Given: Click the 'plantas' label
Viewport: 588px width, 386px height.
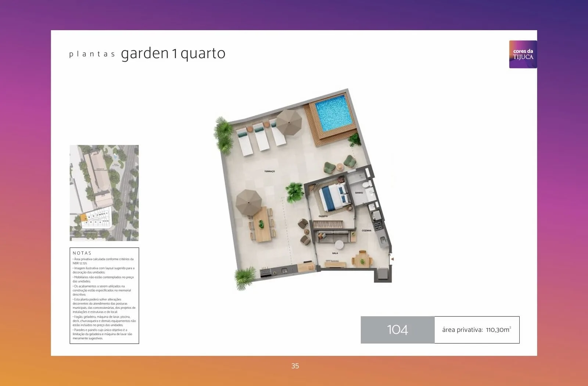Looking at the screenshot, I should 92,54.
